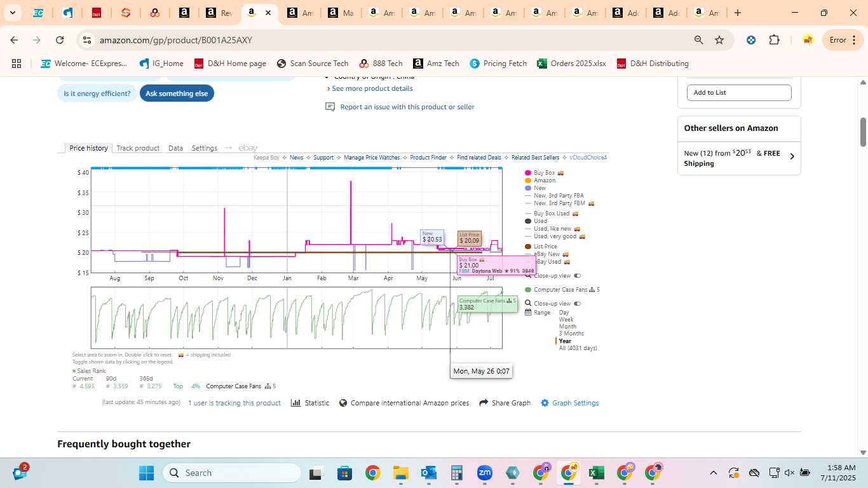Close the active Amazon browser tab

point(268,13)
